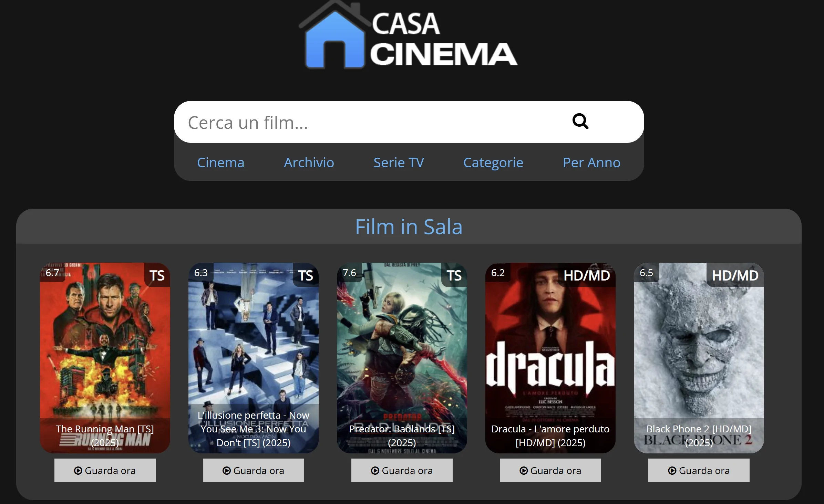Expand the Per Anno menu
824x504 pixels.
click(591, 162)
